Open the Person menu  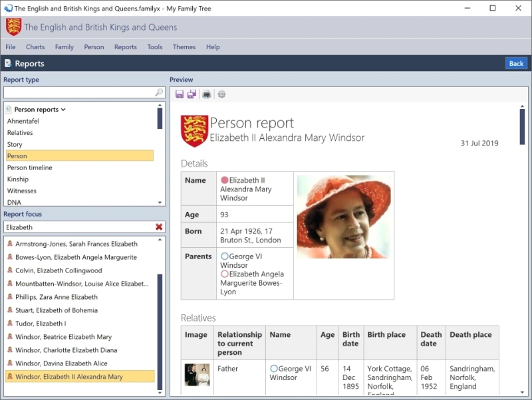(94, 47)
